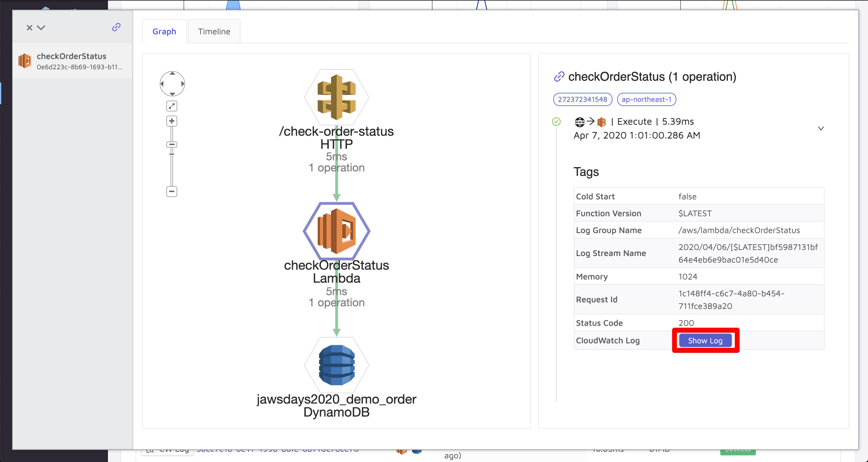Click the zoom slider handle
The height and width of the screenshot is (462, 868).
click(172, 145)
